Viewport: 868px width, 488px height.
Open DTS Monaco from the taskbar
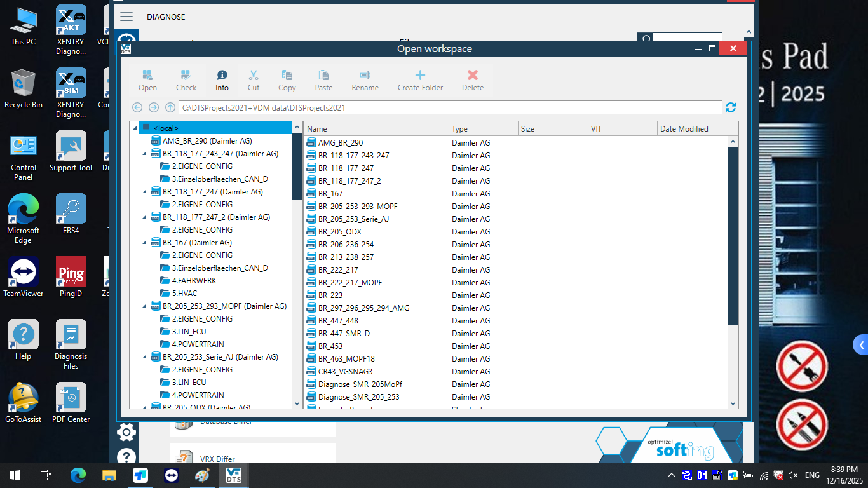click(x=233, y=475)
